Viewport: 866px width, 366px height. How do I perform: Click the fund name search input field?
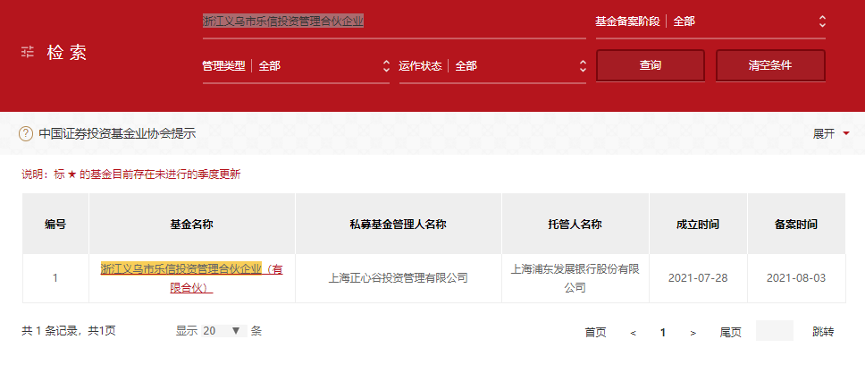point(394,22)
